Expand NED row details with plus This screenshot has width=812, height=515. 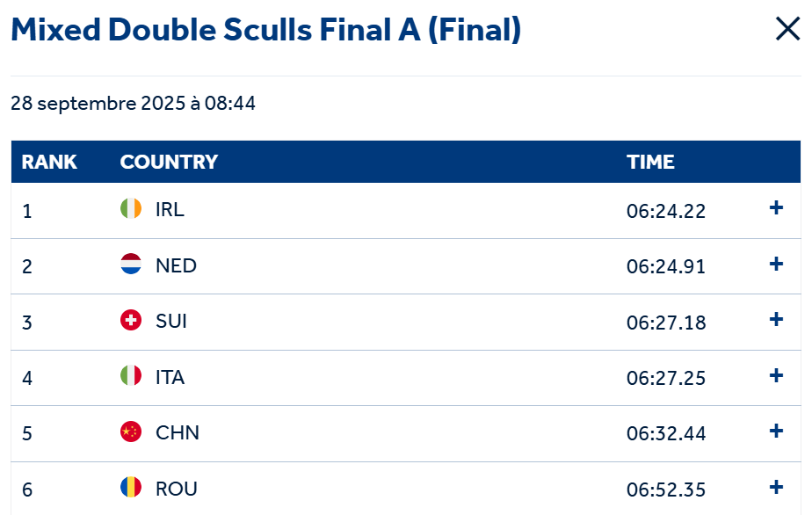(x=776, y=264)
